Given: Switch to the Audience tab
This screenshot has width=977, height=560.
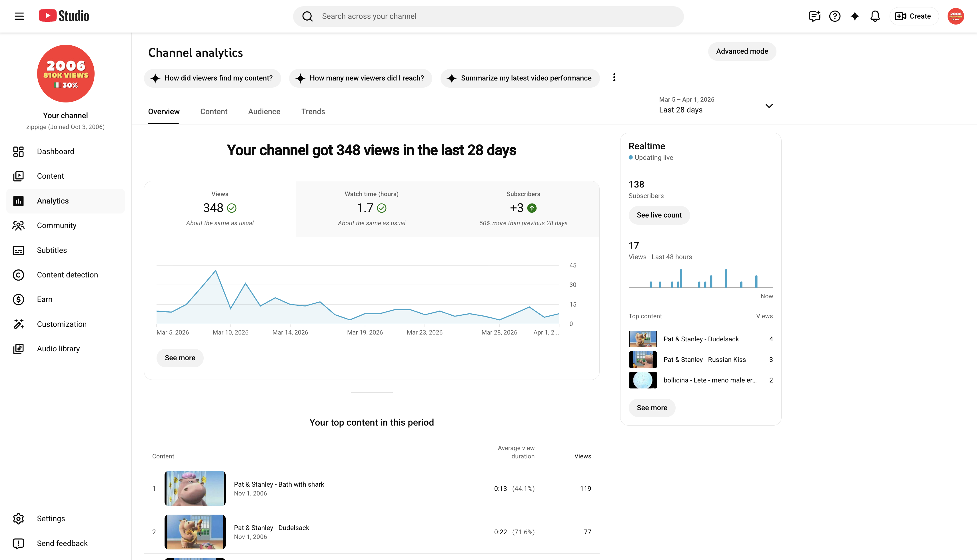Looking at the screenshot, I should (264, 112).
